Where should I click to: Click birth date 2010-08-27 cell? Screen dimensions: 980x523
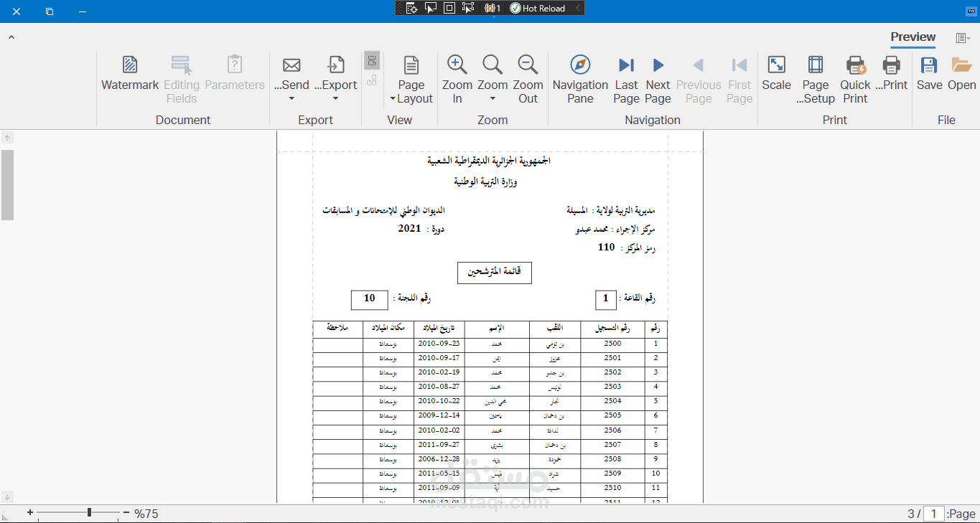pos(439,387)
